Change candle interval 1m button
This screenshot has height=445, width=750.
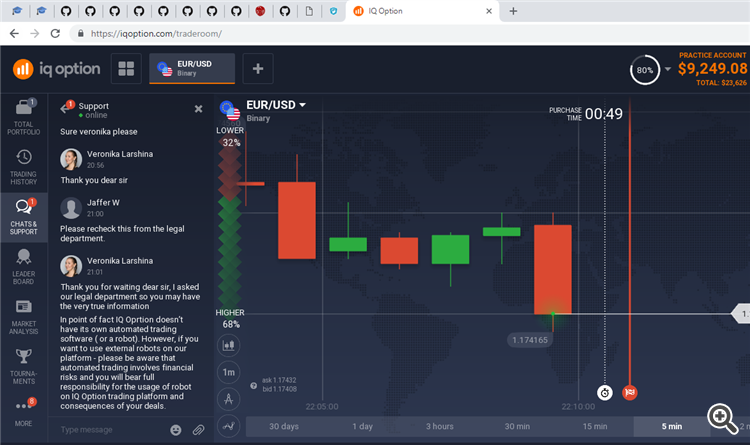(229, 372)
